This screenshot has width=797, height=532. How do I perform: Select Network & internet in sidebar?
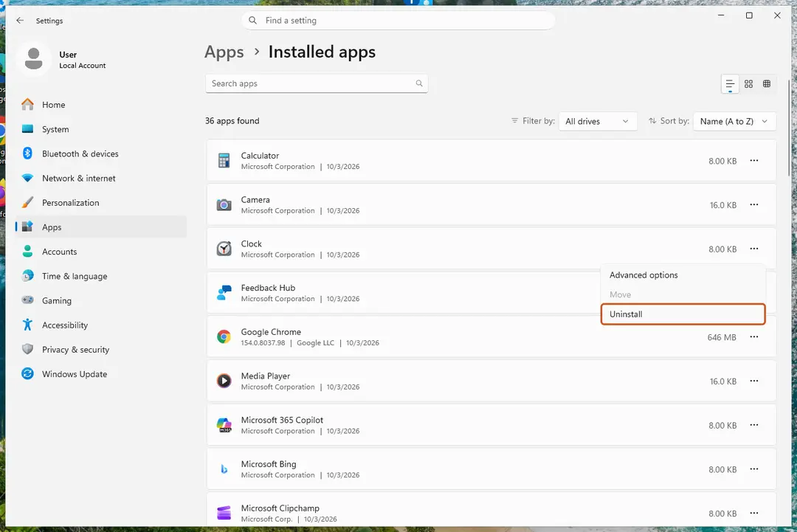click(100, 179)
